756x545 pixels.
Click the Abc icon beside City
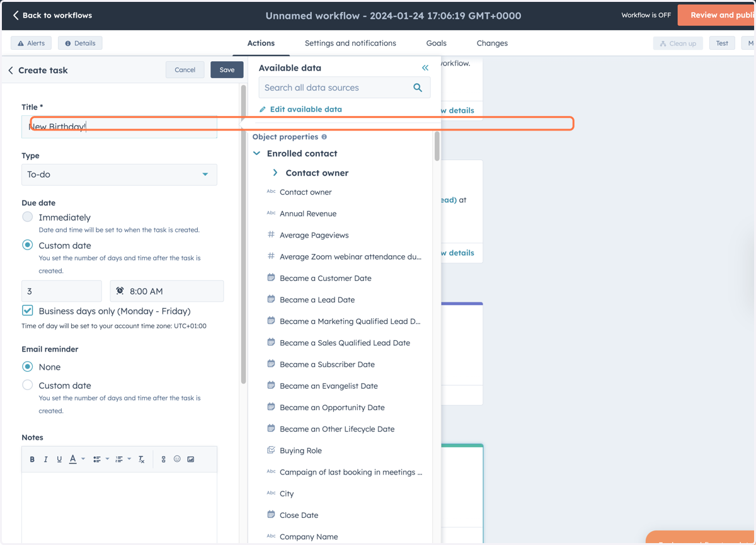pos(271,493)
